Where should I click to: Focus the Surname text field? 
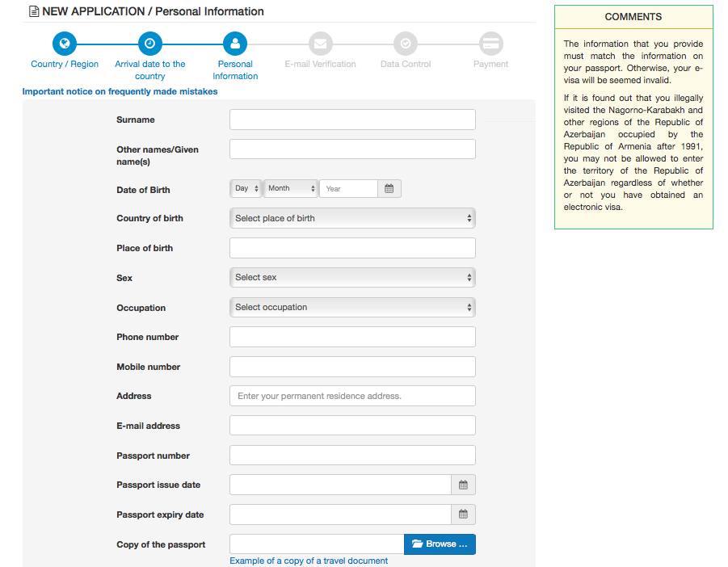tap(352, 120)
